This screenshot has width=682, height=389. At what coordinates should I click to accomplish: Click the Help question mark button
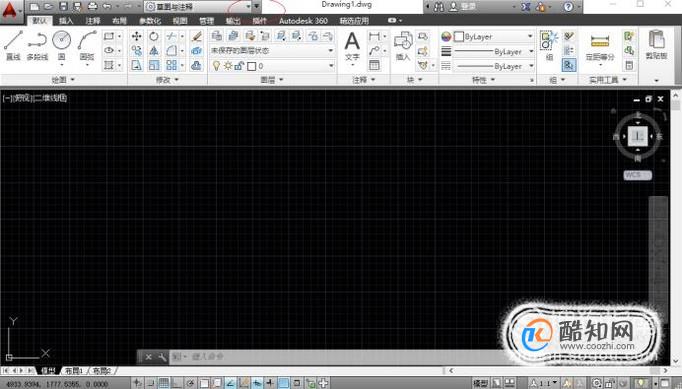pyautogui.click(x=568, y=7)
